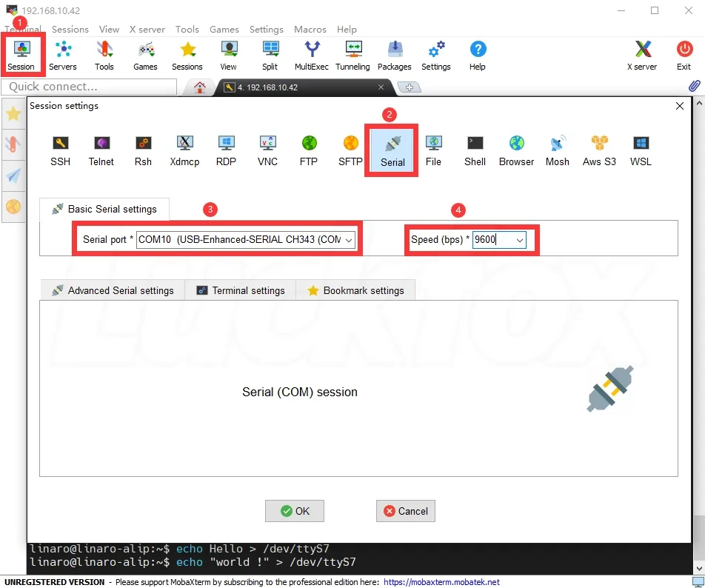Click the Split toolbar icon

270,56
